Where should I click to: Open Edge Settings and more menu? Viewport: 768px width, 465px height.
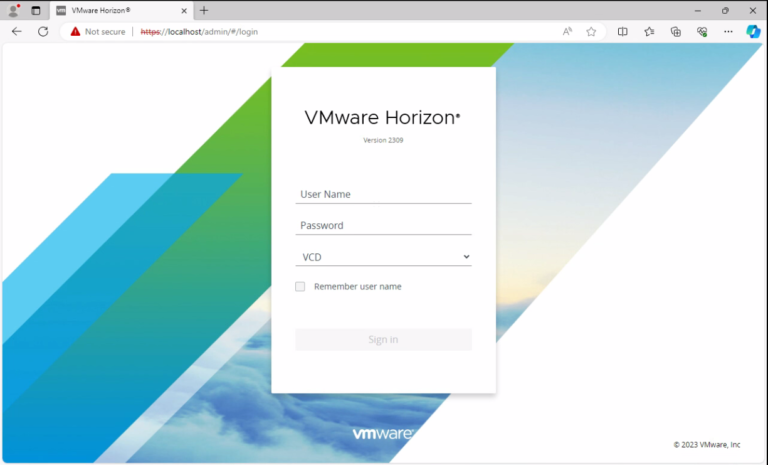(728, 31)
